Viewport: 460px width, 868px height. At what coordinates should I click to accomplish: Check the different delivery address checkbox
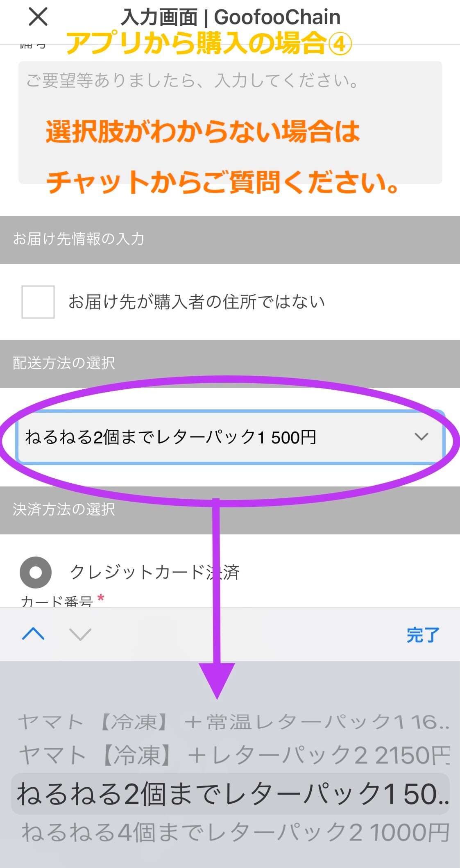[38, 302]
